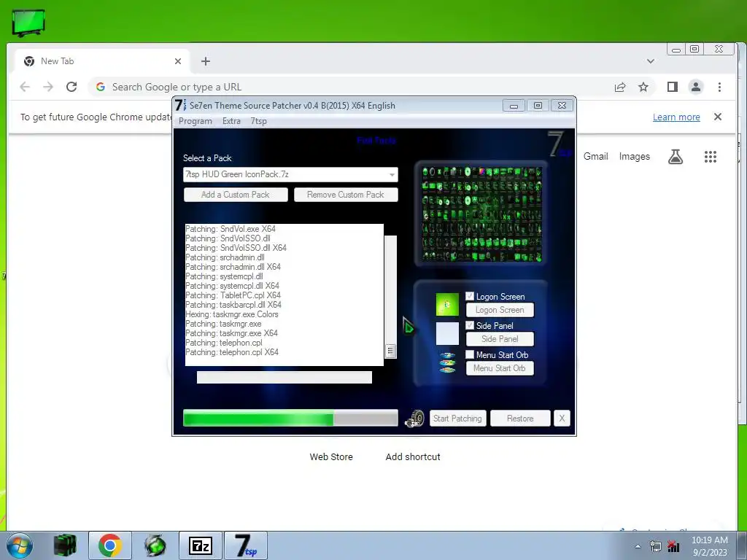The width and height of the screenshot is (747, 560).
Task: Go back in Chrome
Action: pyautogui.click(x=25, y=87)
